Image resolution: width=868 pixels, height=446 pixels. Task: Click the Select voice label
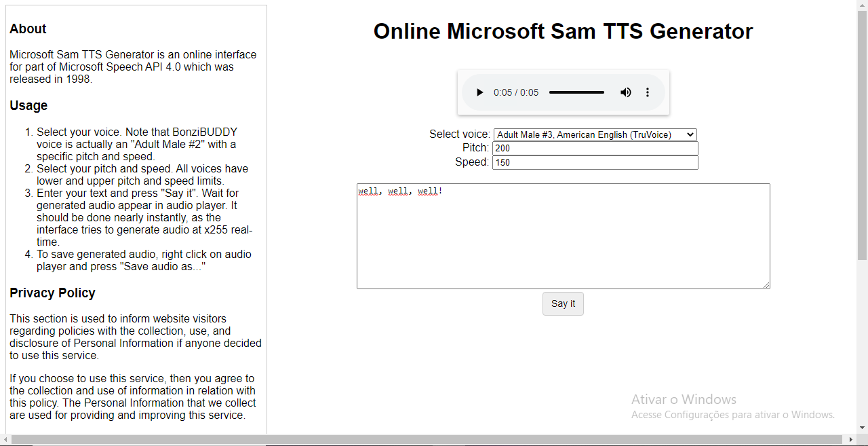coord(460,134)
